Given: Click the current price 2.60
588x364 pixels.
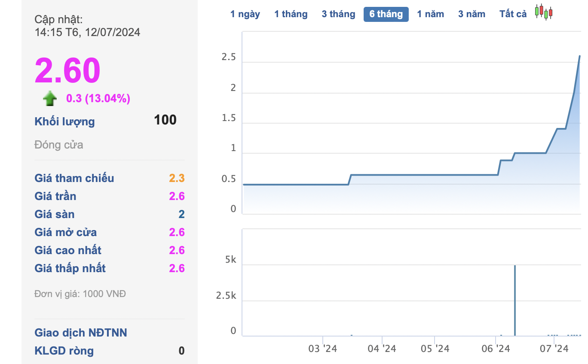Looking at the screenshot, I should (67, 70).
